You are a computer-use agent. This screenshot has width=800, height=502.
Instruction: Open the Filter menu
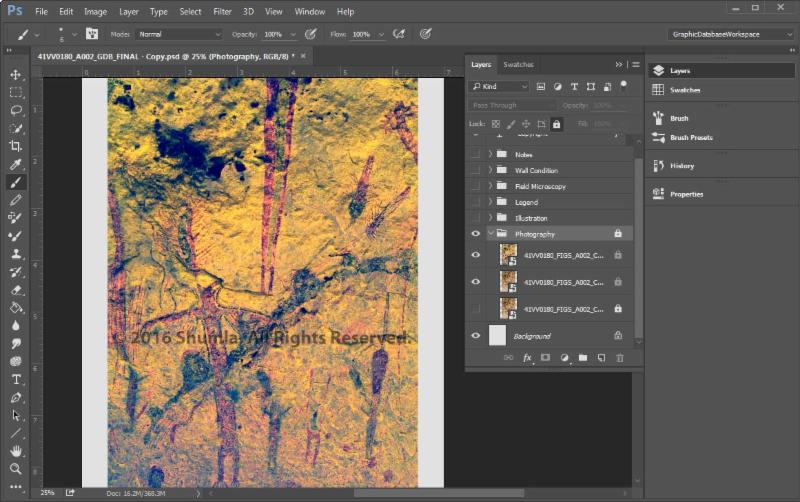coord(222,12)
